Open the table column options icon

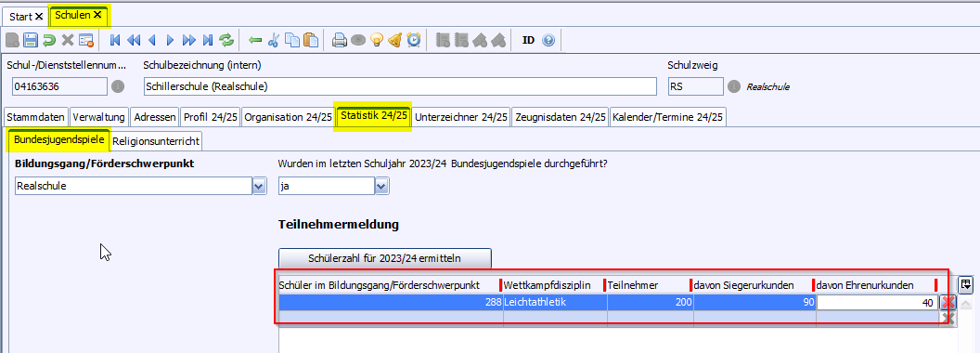[966, 285]
